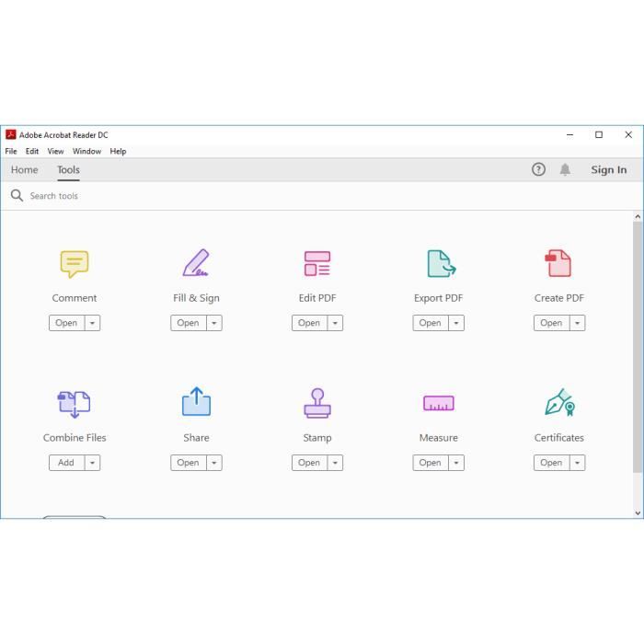This screenshot has width=644, height=644.
Task: Click Open under Measure
Action: tap(431, 463)
